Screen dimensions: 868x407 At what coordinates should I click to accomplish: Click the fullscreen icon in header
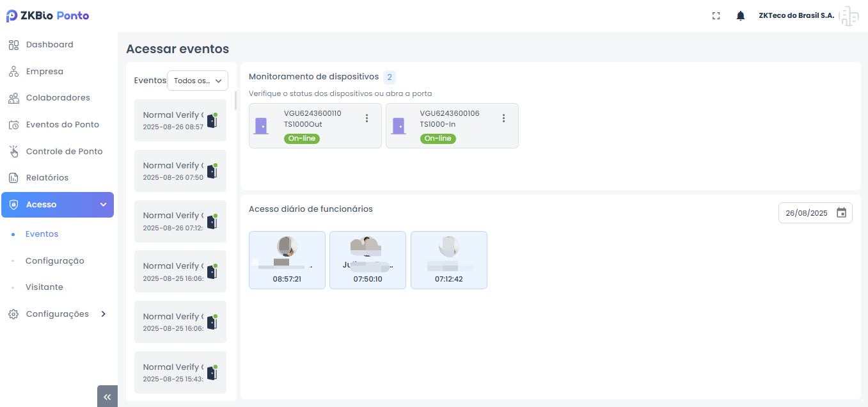(x=716, y=16)
